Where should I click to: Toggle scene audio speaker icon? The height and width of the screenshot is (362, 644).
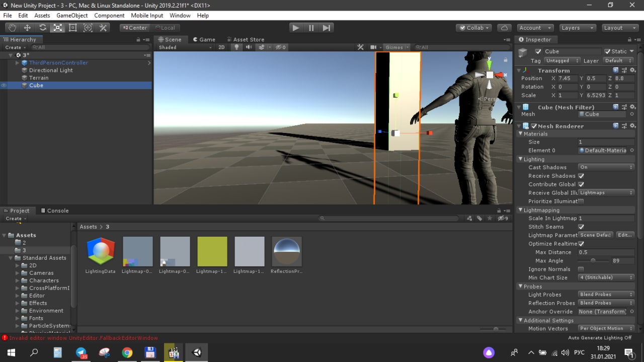[249, 47]
